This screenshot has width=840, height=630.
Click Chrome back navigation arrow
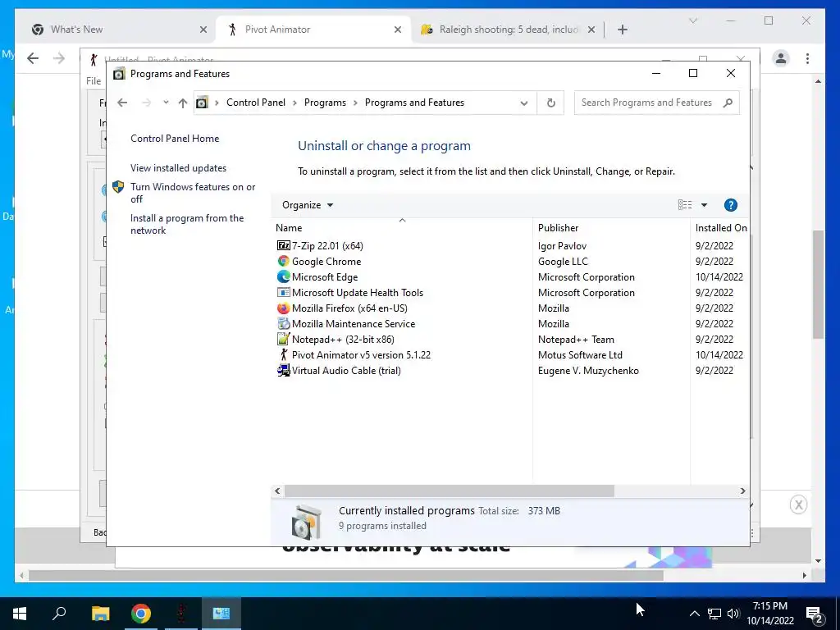point(33,58)
